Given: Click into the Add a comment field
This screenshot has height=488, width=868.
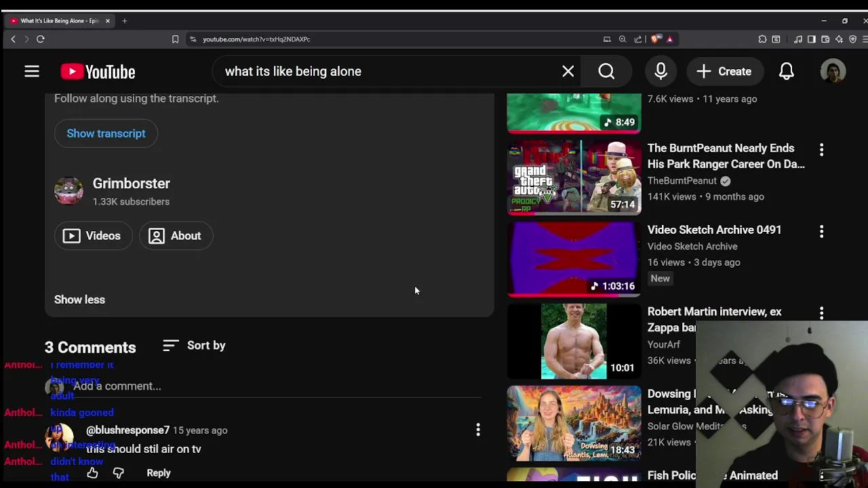Looking at the screenshot, I should [277, 386].
